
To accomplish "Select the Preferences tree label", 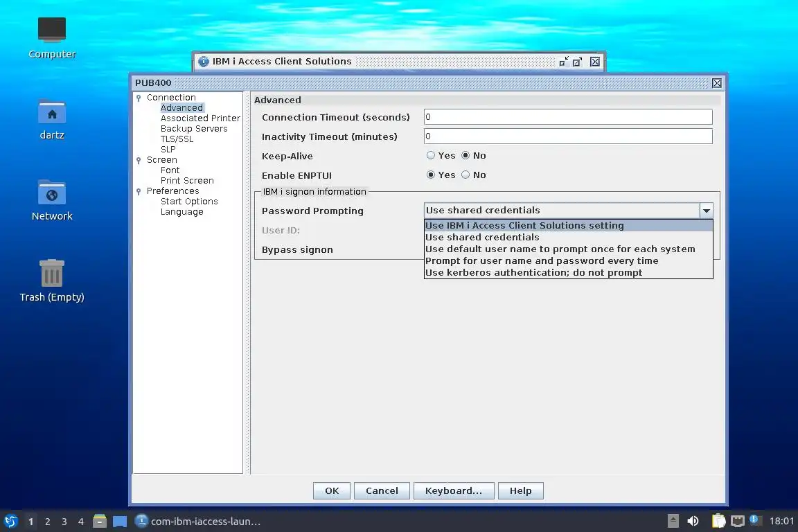I will coord(172,191).
